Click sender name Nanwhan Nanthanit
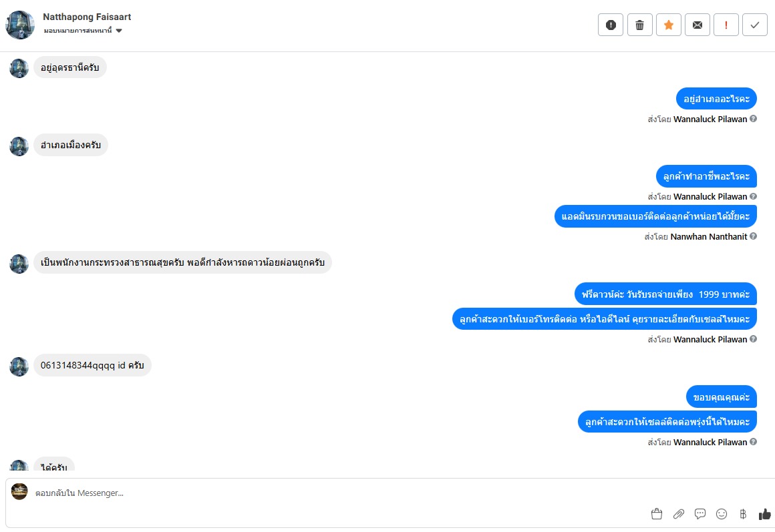 (x=709, y=236)
